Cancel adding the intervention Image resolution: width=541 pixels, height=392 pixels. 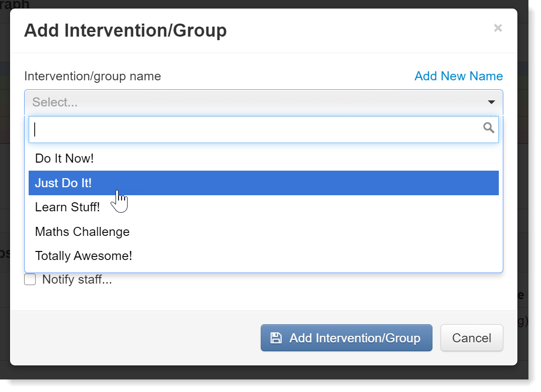(x=472, y=338)
